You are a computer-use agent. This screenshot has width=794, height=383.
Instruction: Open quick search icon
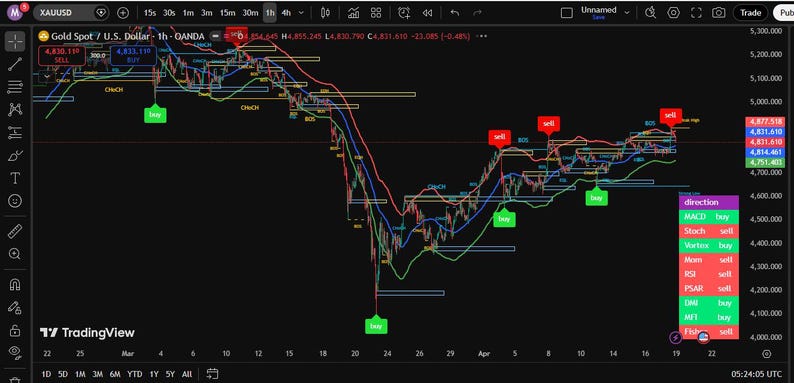pos(650,13)
